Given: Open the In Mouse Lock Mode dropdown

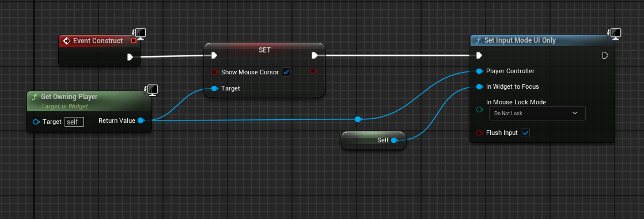Looking at the screenshot, I should pos(537,114).
